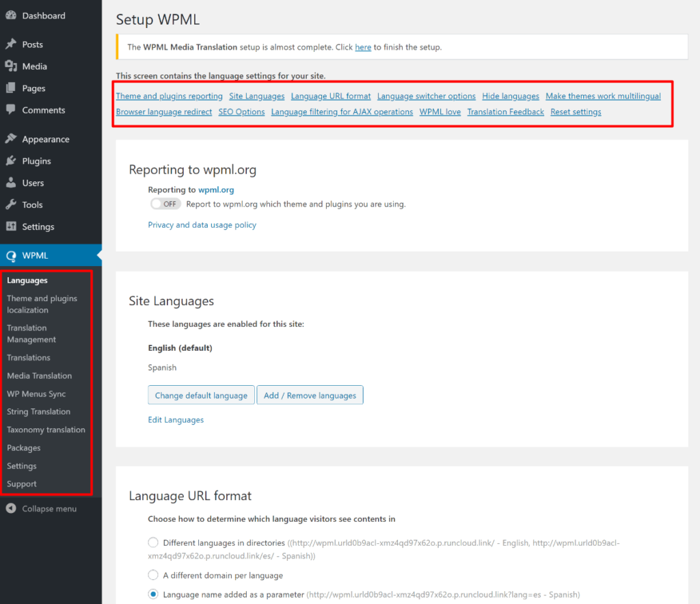Image resolution: width=700 pixels, height=604 pixels.
Task: Click the Appearance brush icon
Action: (x=12, y=139)
